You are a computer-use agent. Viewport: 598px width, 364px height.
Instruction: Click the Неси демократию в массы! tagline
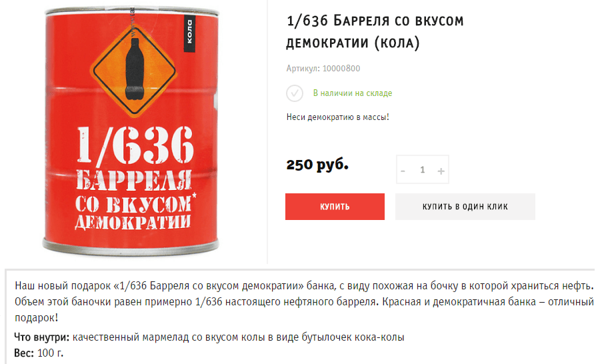(x=337, y=117)
